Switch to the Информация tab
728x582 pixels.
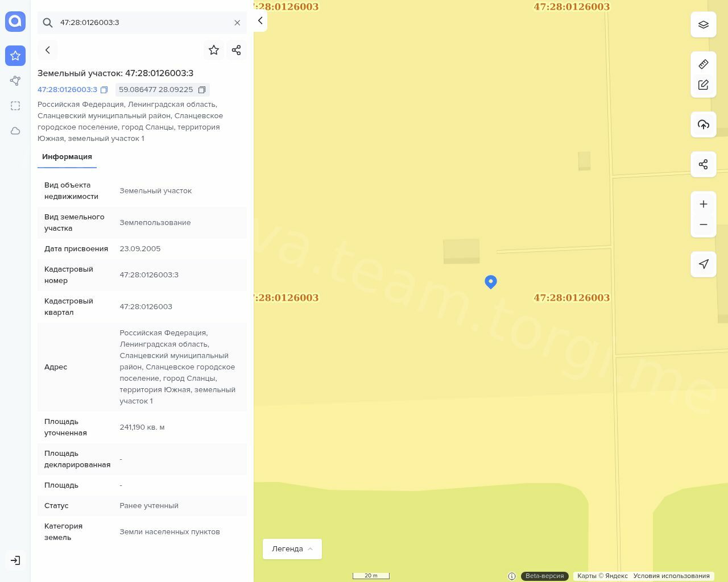67,157
